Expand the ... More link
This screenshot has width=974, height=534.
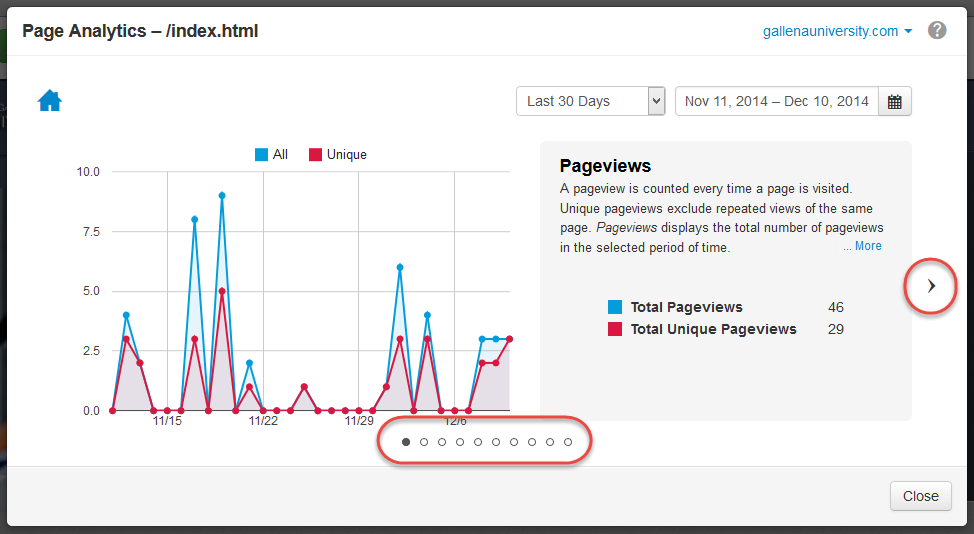coord(862,246)
